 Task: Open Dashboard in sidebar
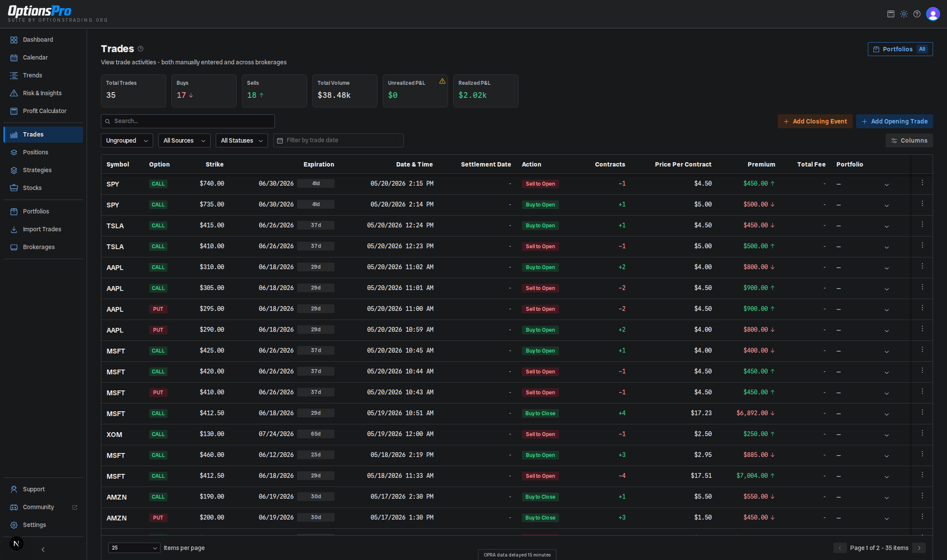coord(43,40)
